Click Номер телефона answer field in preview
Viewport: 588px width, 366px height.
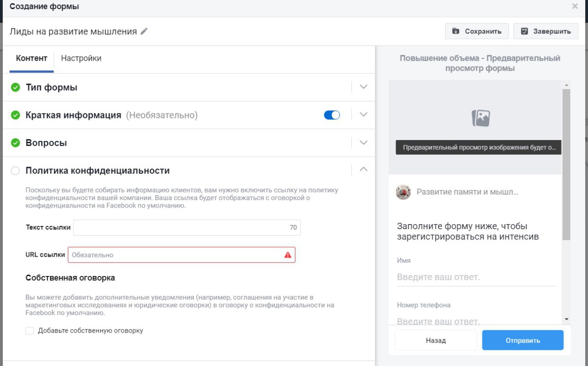click(476, 321)
